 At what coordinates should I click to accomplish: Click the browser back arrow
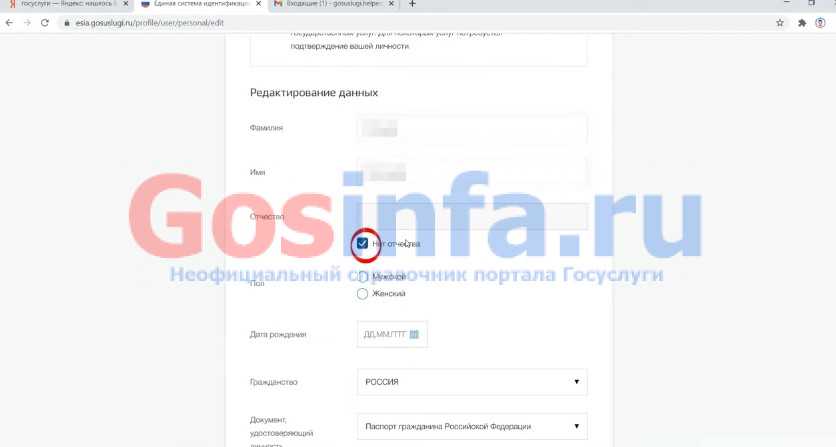point(9,22)
